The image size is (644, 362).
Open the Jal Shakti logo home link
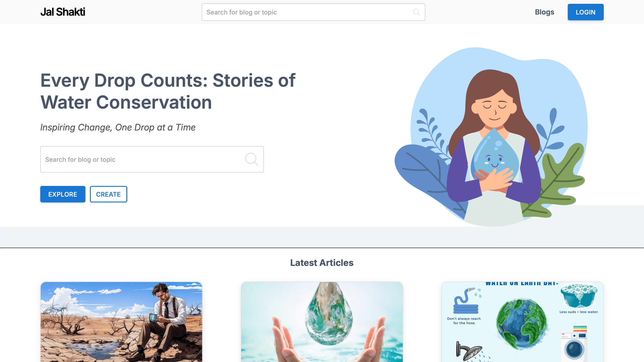pyautogui.click(x=63, y=12)
